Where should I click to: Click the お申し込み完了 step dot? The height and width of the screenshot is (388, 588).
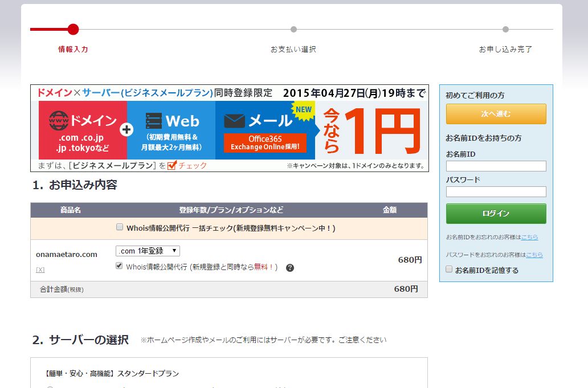coord(505,29)
